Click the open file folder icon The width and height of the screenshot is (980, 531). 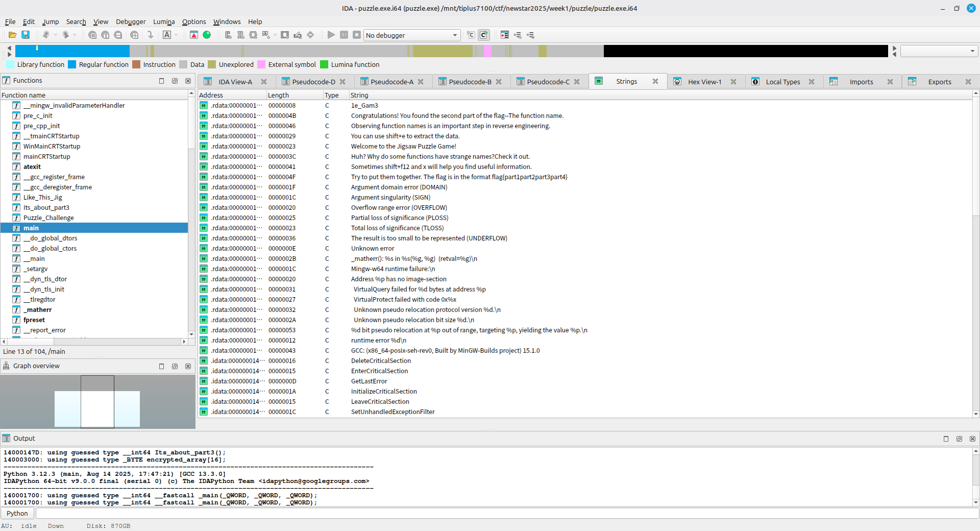pos(12,35)
